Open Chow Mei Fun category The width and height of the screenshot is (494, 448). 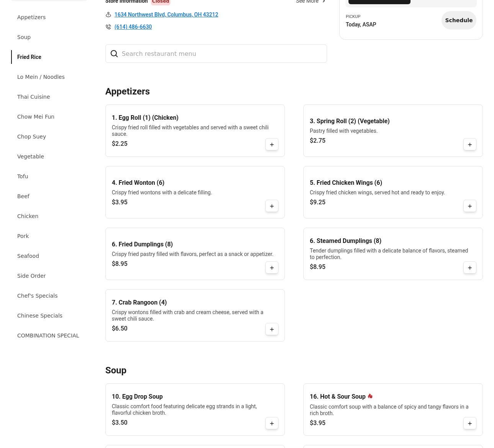point(36,117)
